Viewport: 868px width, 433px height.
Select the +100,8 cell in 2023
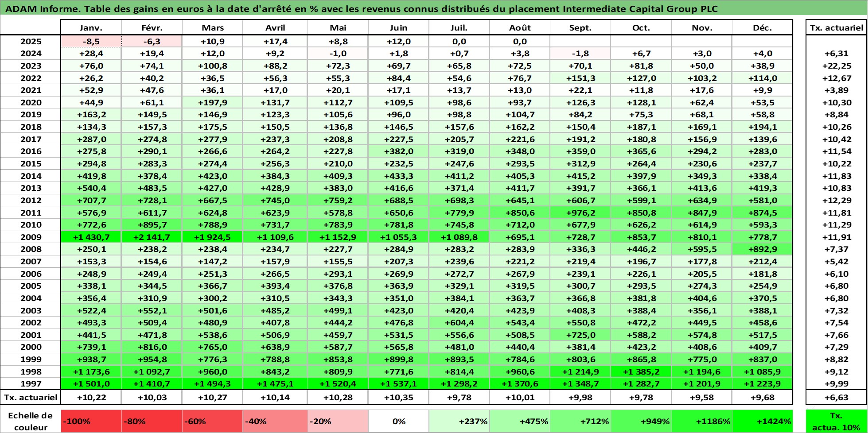[x=212, y=66]
